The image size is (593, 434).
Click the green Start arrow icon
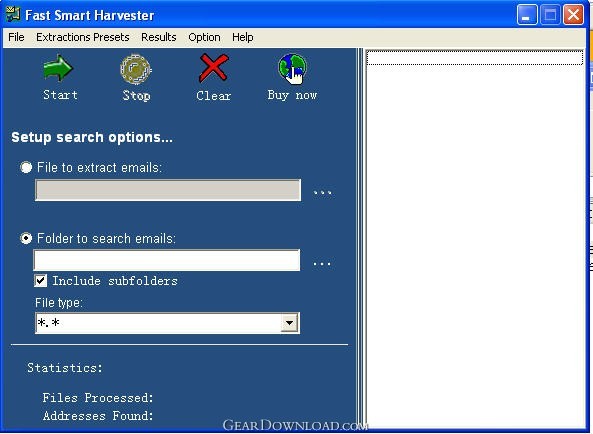58,68
